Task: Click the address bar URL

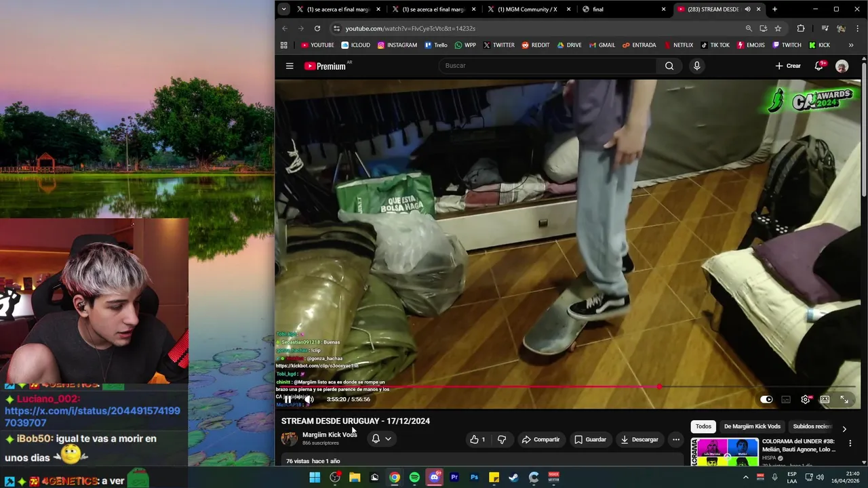Action: [410, 28]
